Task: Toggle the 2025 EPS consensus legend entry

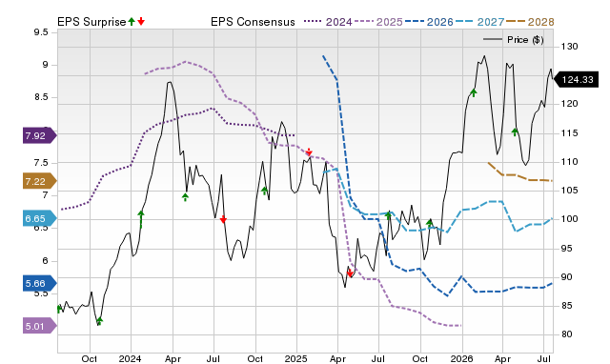Action: point(378,22)
